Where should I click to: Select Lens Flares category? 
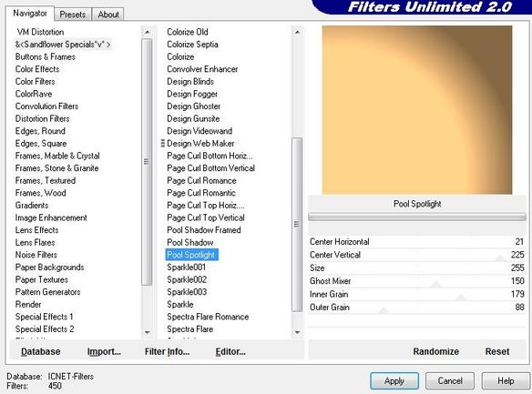click(x=35, y=242)
